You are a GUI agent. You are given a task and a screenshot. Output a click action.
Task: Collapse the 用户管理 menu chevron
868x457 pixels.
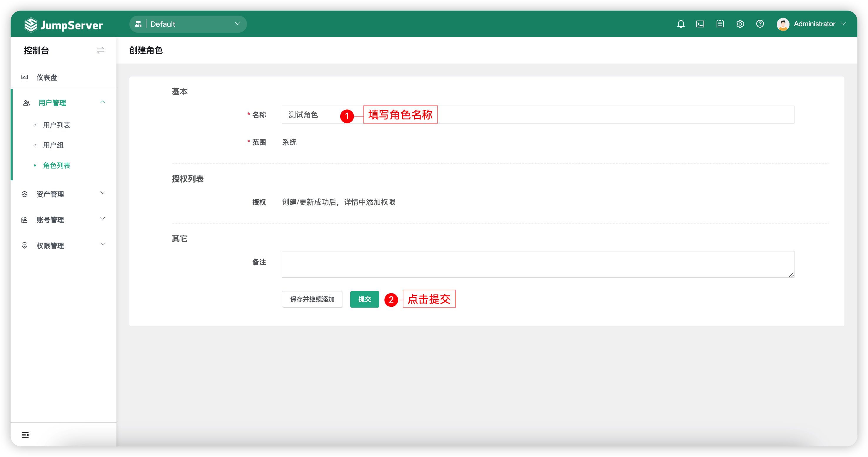103,102
